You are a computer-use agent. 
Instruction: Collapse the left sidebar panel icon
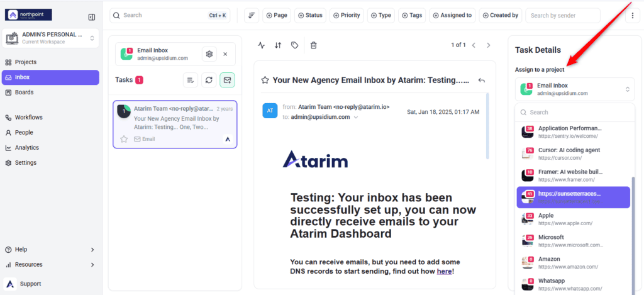tap(92, 17)
